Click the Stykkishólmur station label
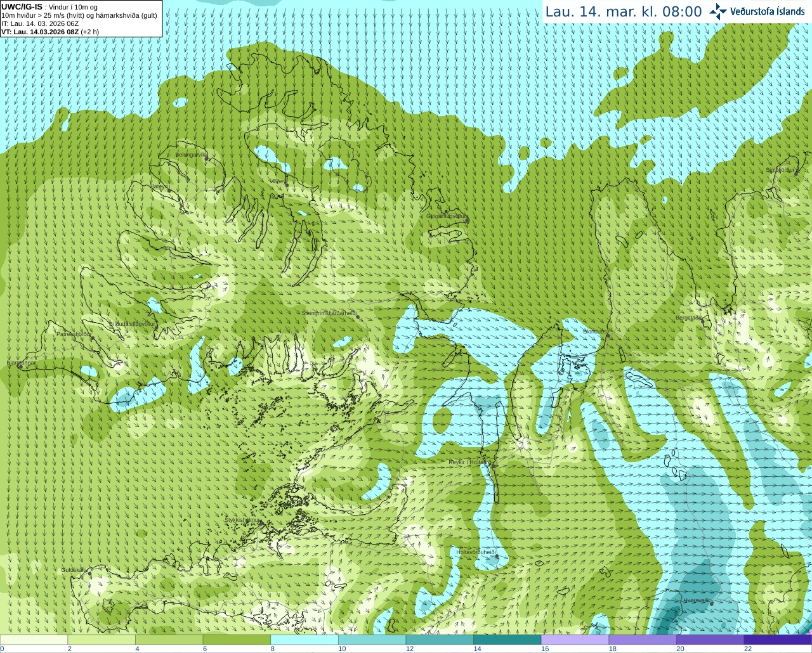The width and height of the screenshot is (812, 653). coord(243,520)
